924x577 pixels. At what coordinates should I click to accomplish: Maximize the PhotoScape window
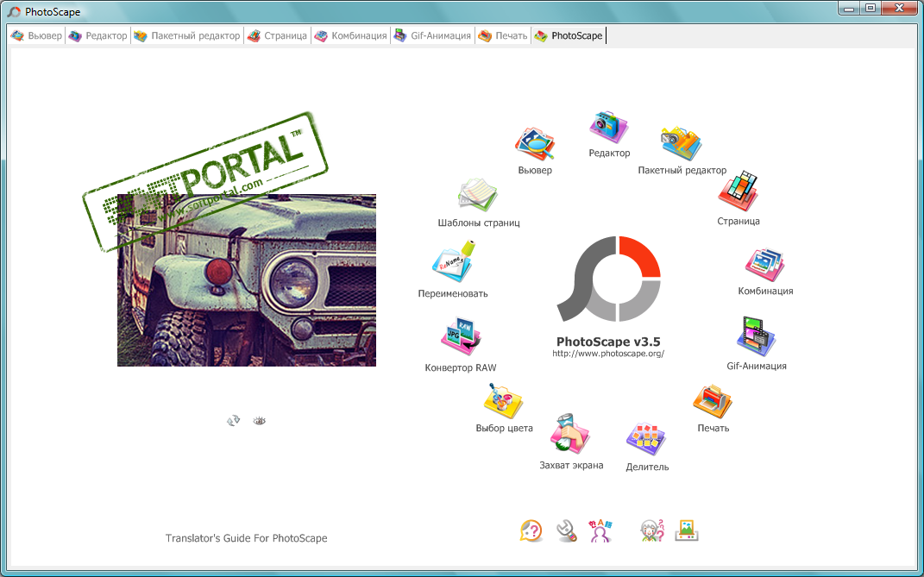point(870,9)
